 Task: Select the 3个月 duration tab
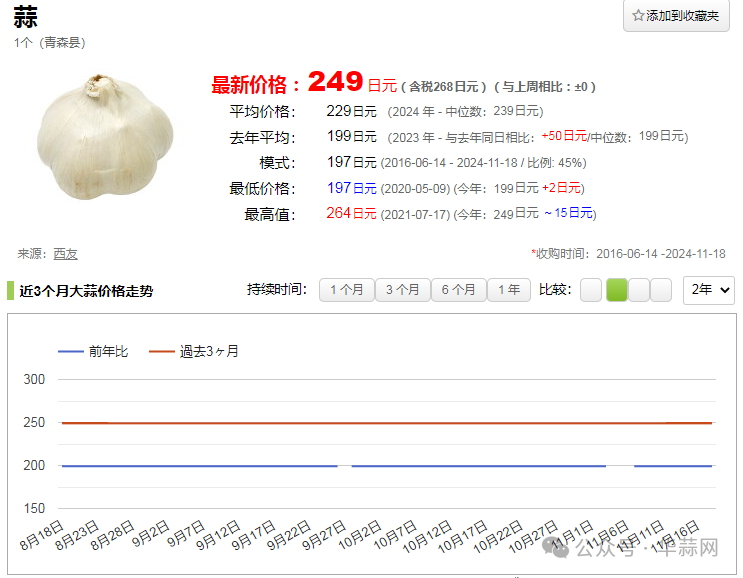click(402, 290)
